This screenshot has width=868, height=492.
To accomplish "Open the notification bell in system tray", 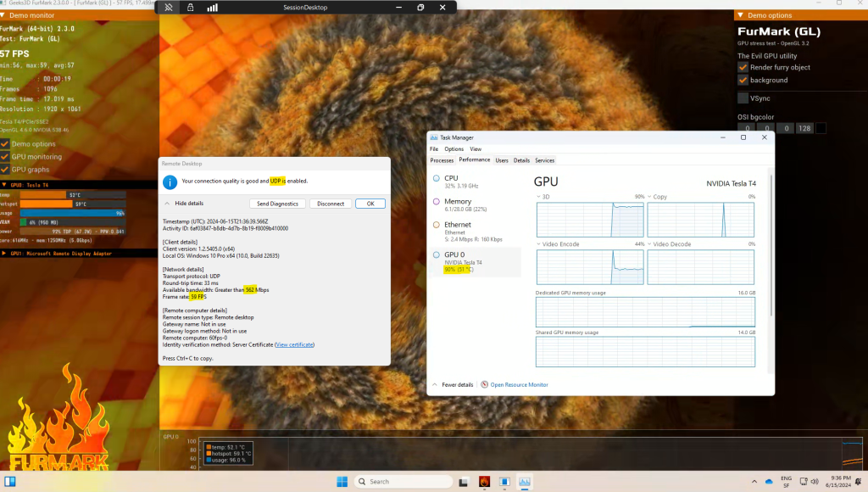I will pos(858,482).
